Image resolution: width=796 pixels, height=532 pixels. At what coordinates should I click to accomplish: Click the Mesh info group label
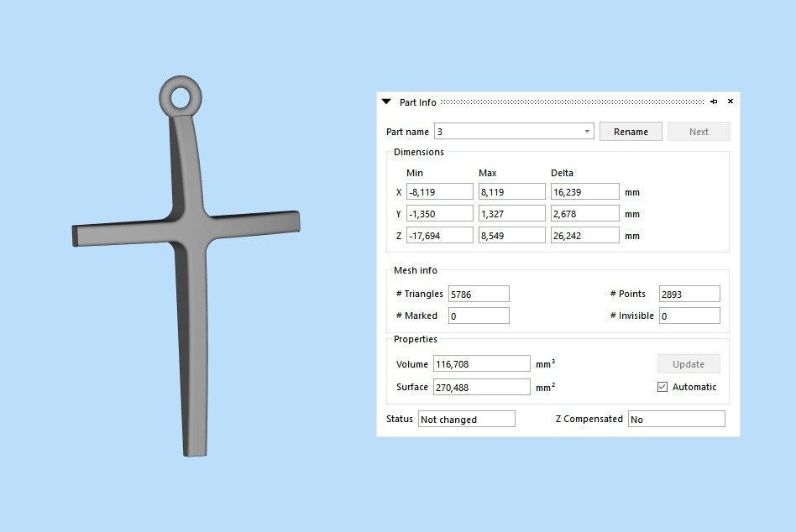[416, 270]
